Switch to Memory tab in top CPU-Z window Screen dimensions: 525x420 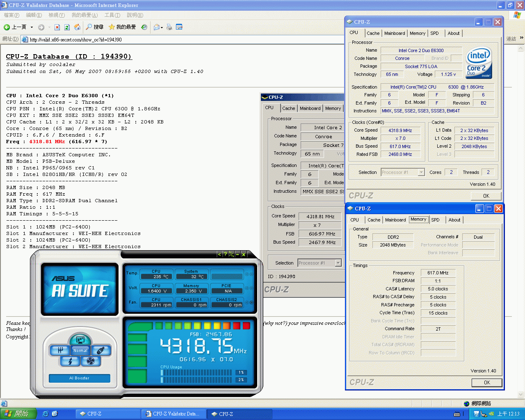point(418,34)
